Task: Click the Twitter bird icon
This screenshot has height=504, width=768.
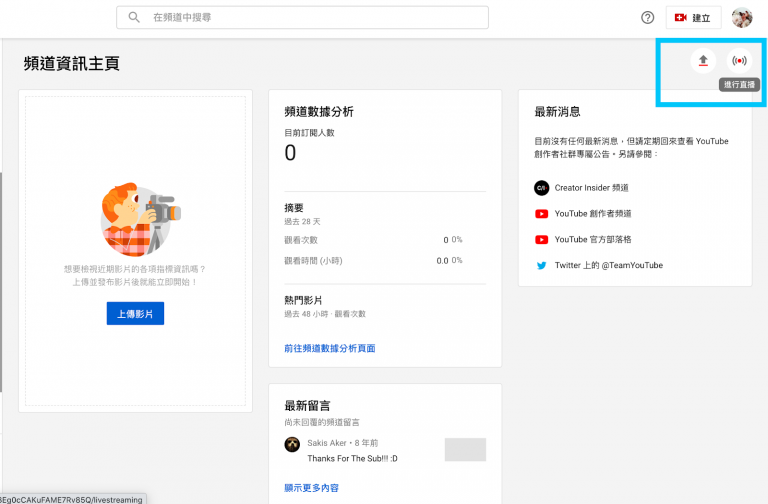Action: (541, 265)
